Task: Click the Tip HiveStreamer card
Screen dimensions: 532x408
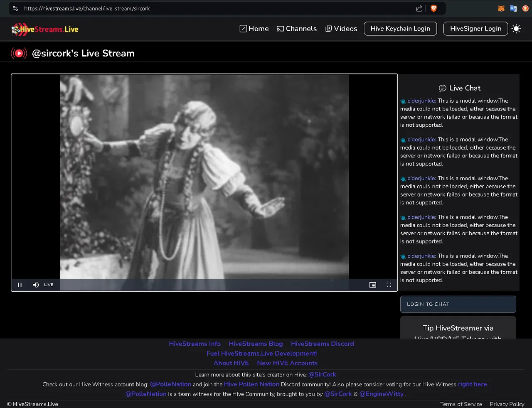Action: coord(458,328)
